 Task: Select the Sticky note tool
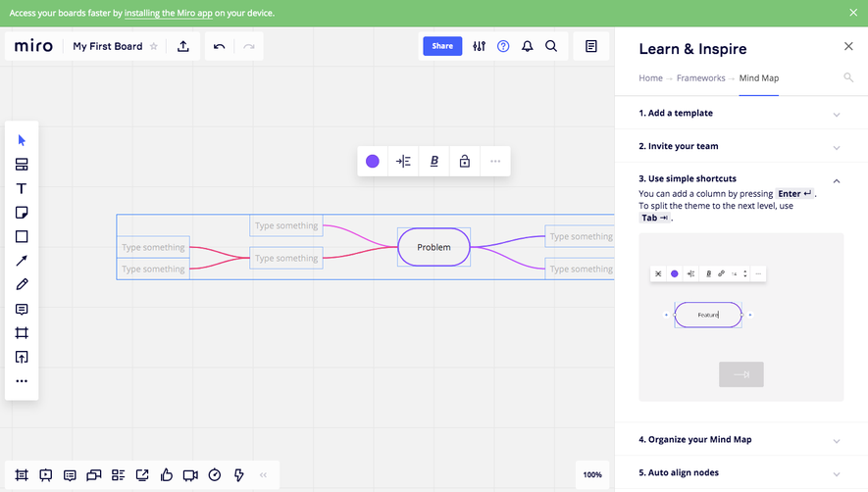pyautogui.click(x=22, y=213)
